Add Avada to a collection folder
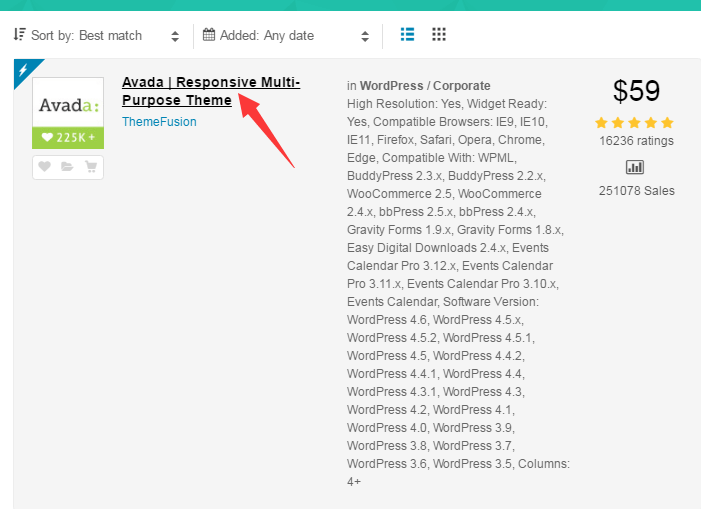Image resolution: width=701 pixels, height=509 pixels. [67, 167]
